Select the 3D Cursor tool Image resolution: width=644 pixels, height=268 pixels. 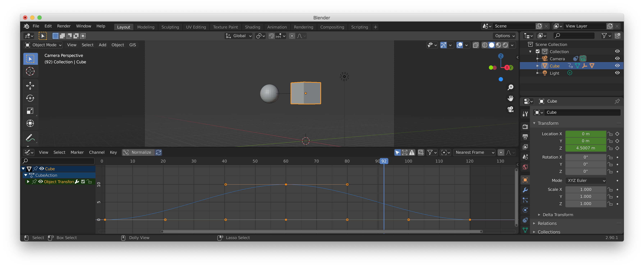tap(30, 71)
